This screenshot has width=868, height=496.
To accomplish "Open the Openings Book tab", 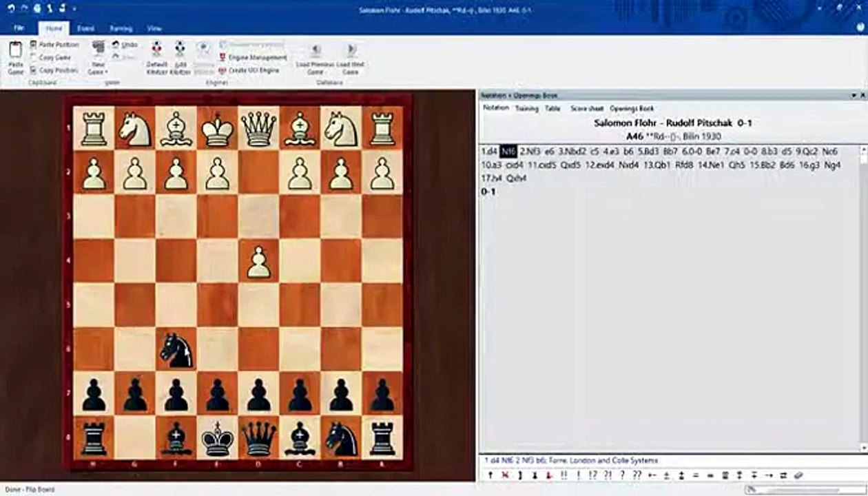I will click(x=632, y=108).
